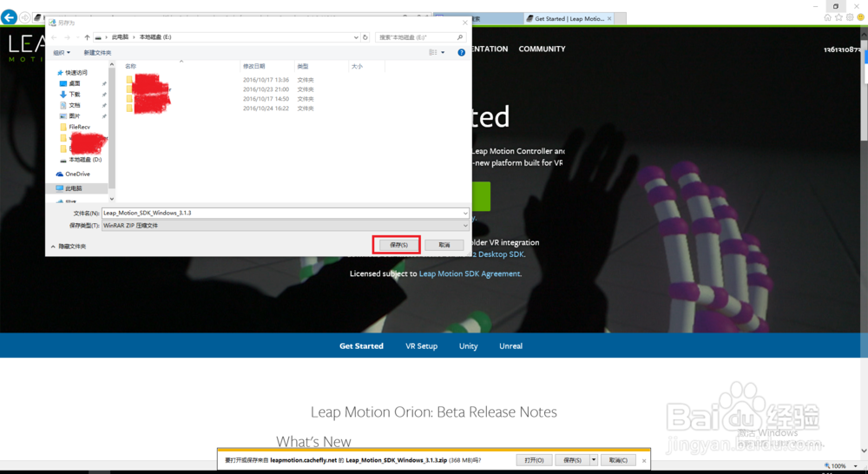This screenshot has height=474, width=868.
Task: Sort files by the 类型 column header
Action: pos(303,67)
